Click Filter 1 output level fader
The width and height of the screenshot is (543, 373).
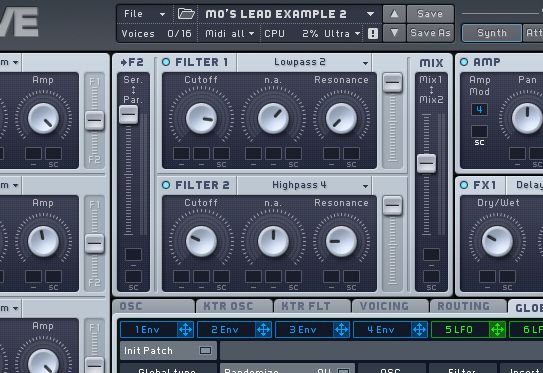[x=392, y=83]
